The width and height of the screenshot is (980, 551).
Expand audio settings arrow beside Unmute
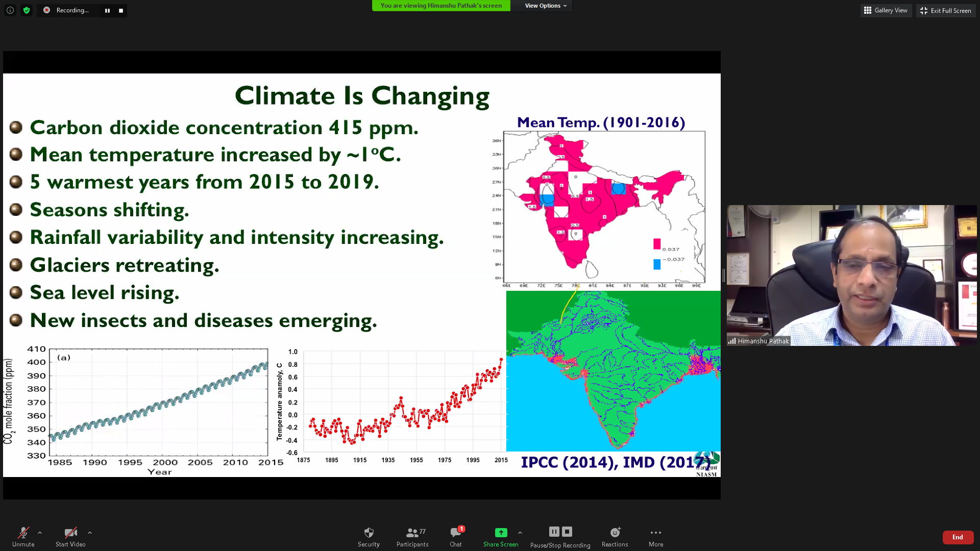[x=40, y=533]
